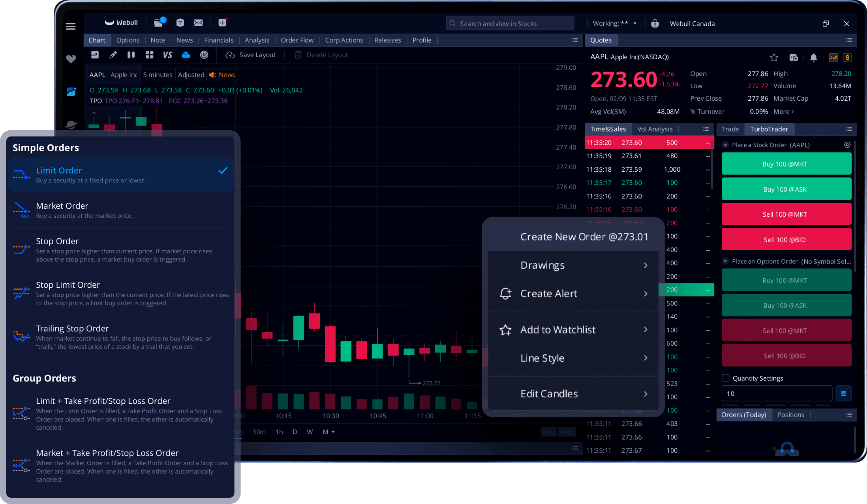Collapse the Place a Stock Order section

coord(725,145)
